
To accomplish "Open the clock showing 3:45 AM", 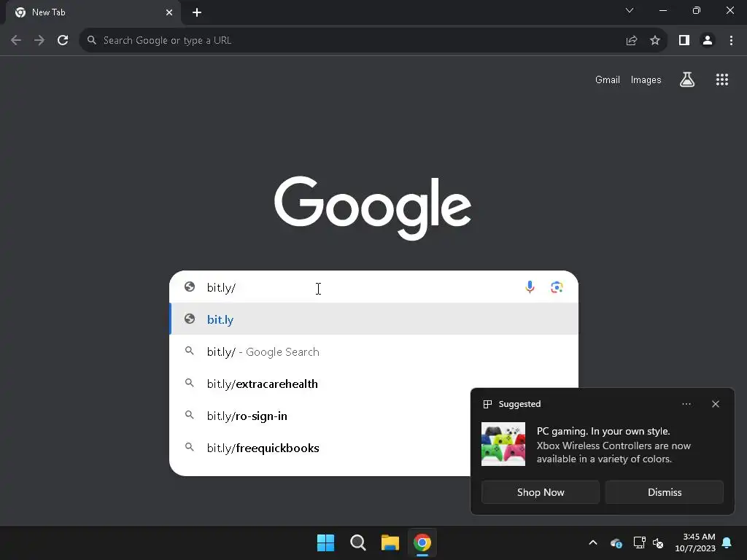I will tap(695, 542).
